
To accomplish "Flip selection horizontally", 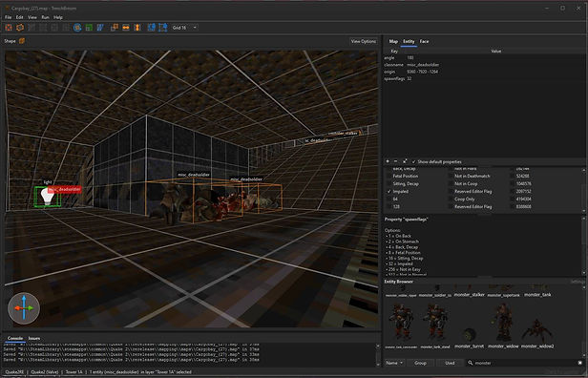I will click(126, 28).
